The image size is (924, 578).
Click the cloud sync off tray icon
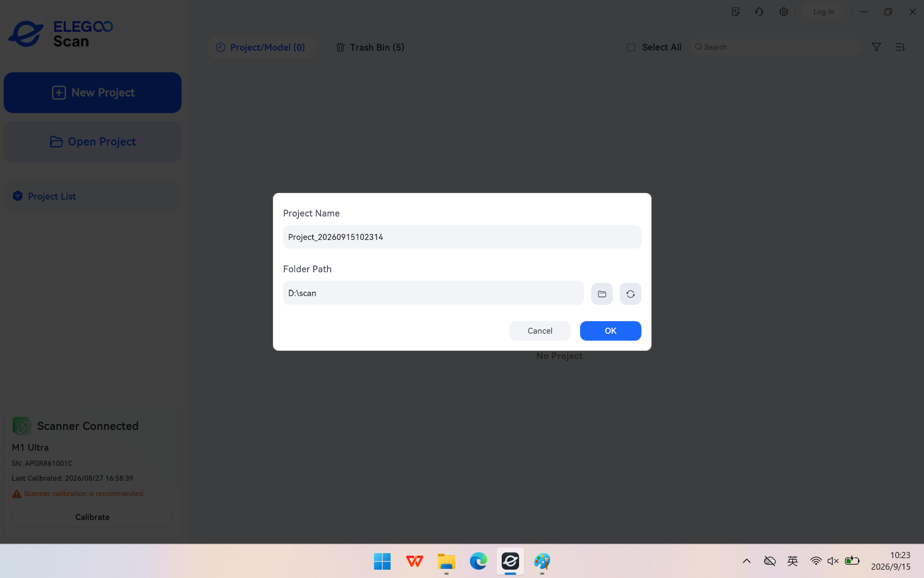coord(770,561)
